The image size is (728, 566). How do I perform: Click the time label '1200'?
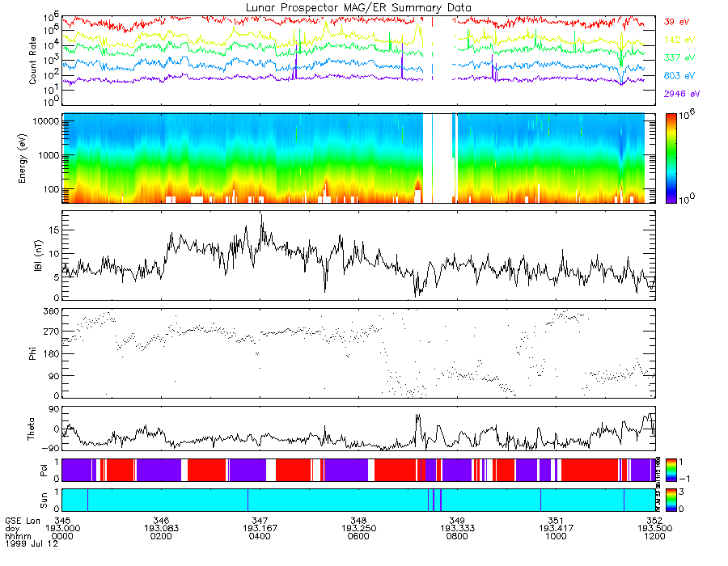point(654,536)
